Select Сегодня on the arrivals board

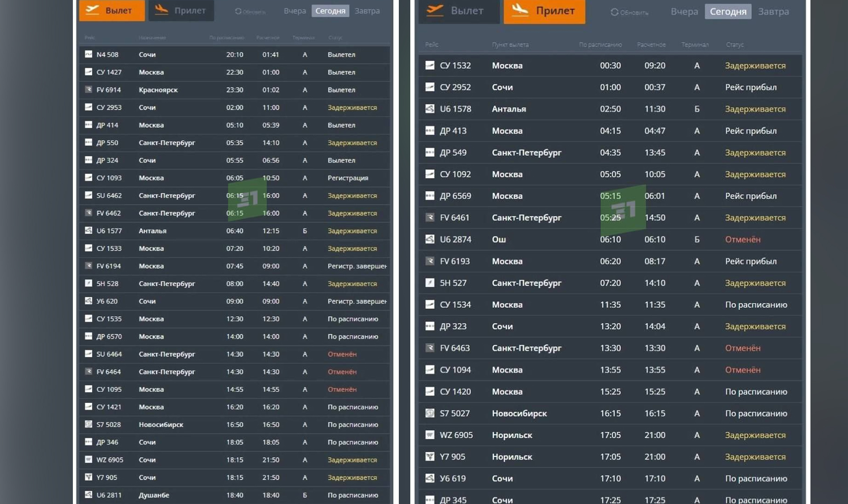click(x=728, y=11)
